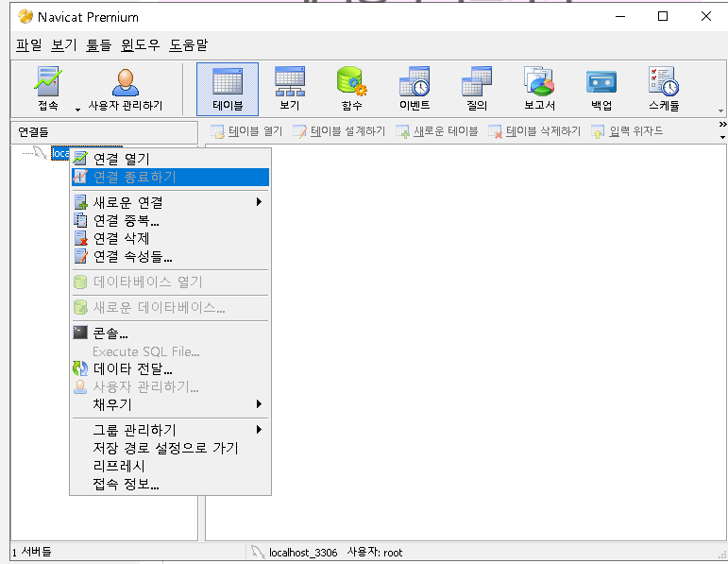Expand the 그룹 관리하기 submenu arrow
Viewport: 728px width, 564px height.
coord(259,429)
